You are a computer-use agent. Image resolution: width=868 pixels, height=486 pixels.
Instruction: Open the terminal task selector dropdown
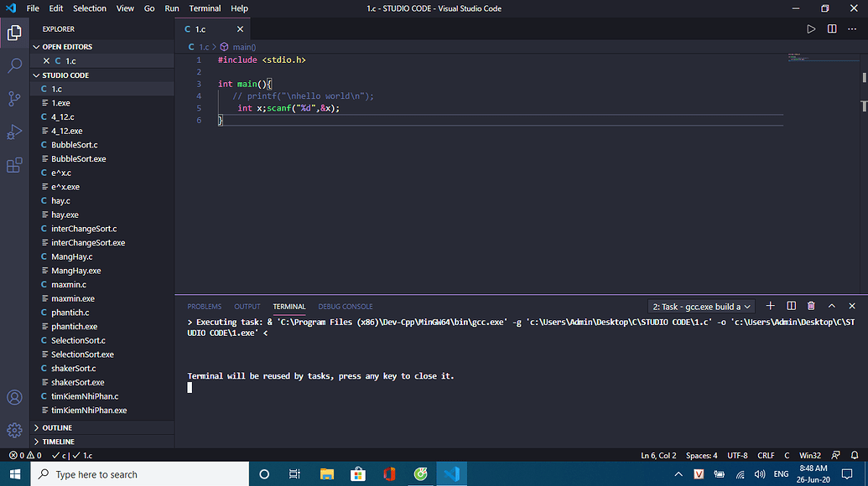point(702,307)
